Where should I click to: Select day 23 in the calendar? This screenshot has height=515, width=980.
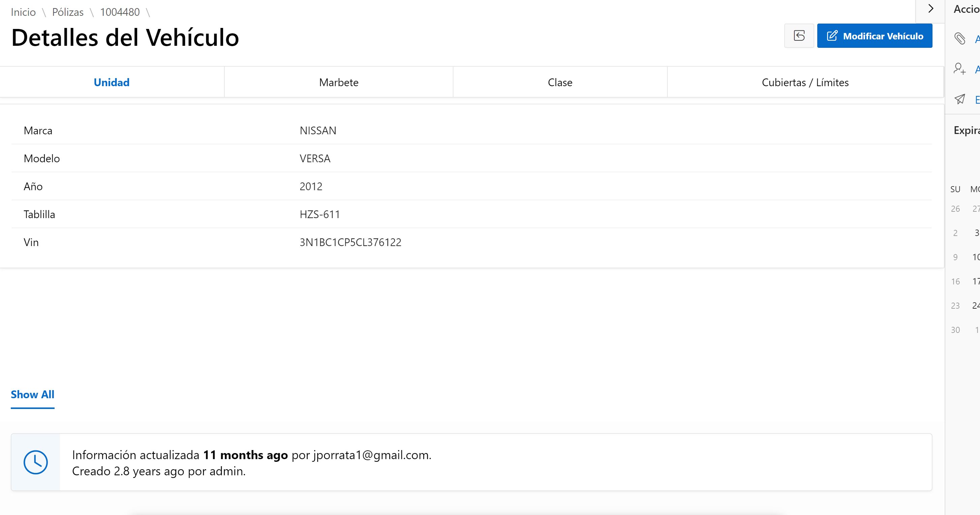(955, 306)
